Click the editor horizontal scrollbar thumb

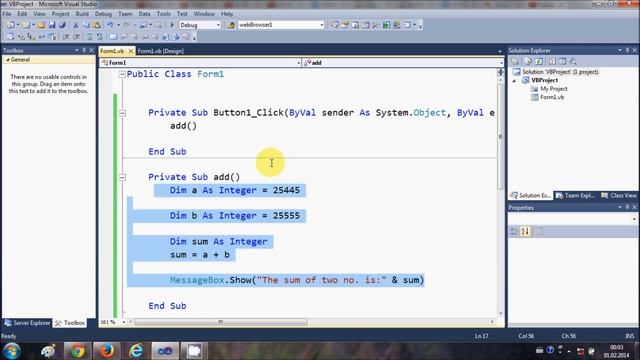coord(221,322)
